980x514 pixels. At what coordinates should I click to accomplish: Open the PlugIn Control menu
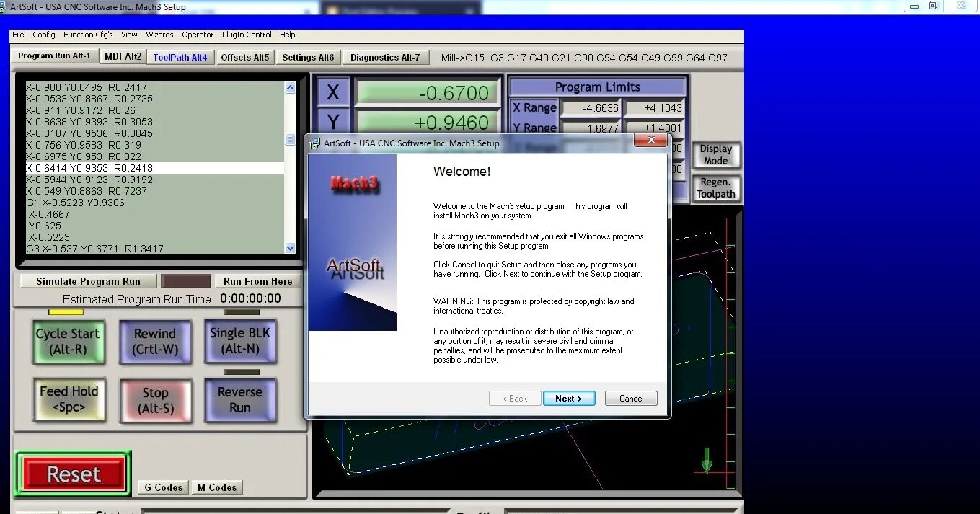coord(247,35)
